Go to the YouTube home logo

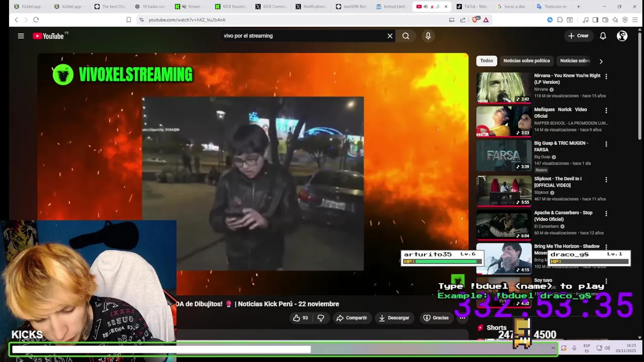point(49,36)
